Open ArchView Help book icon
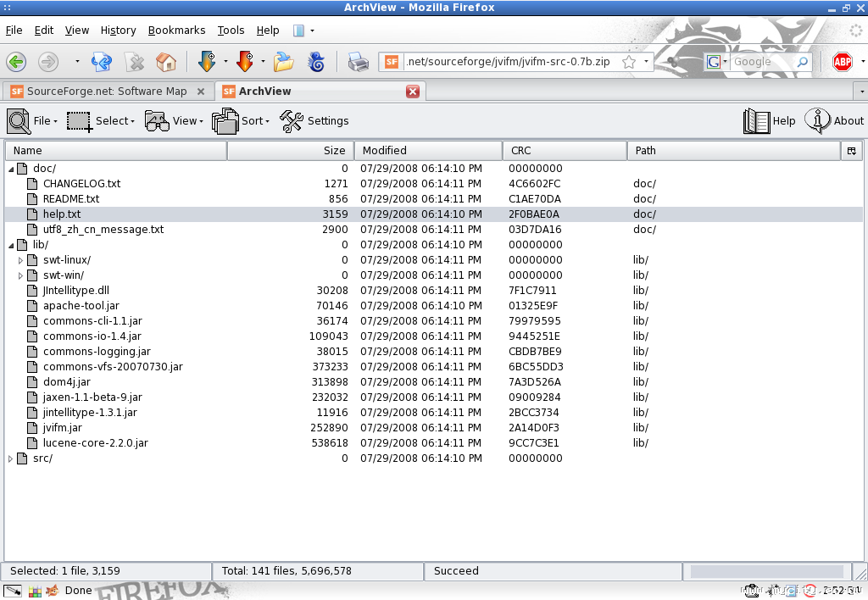 (x=756, y=120)
